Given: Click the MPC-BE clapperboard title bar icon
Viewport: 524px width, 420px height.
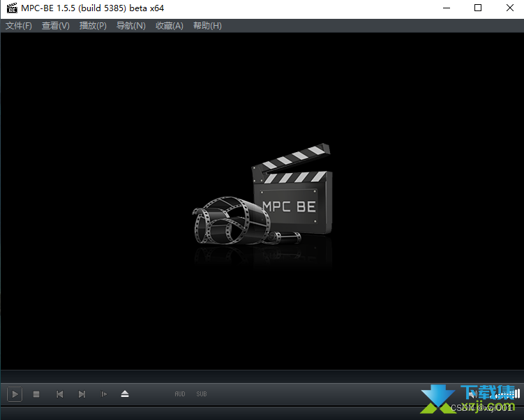Looking at the screenshot, I should point(12,8).
